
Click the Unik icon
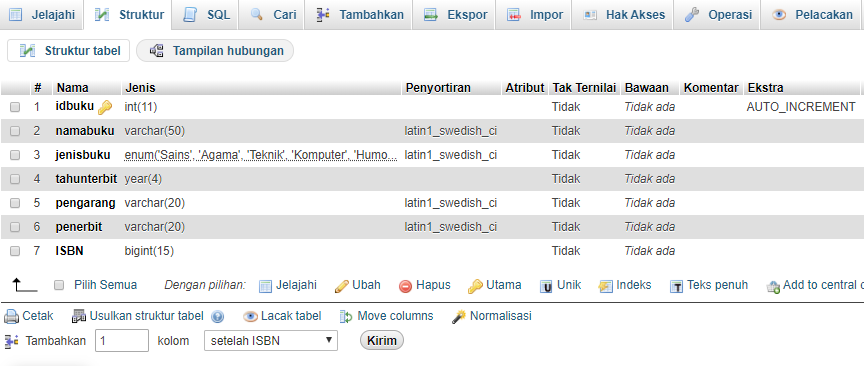(546, 287)
